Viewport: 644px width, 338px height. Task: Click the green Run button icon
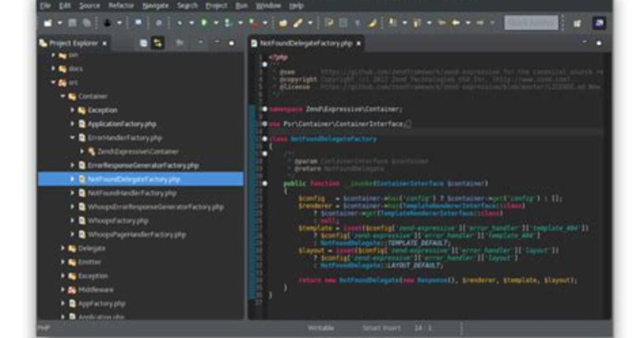tap(204, 23)
